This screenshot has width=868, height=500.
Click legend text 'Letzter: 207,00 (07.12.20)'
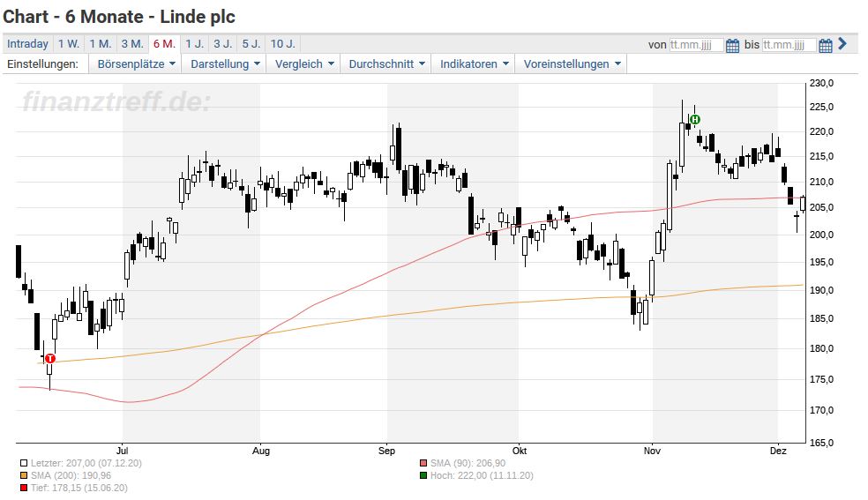(86, 464)
